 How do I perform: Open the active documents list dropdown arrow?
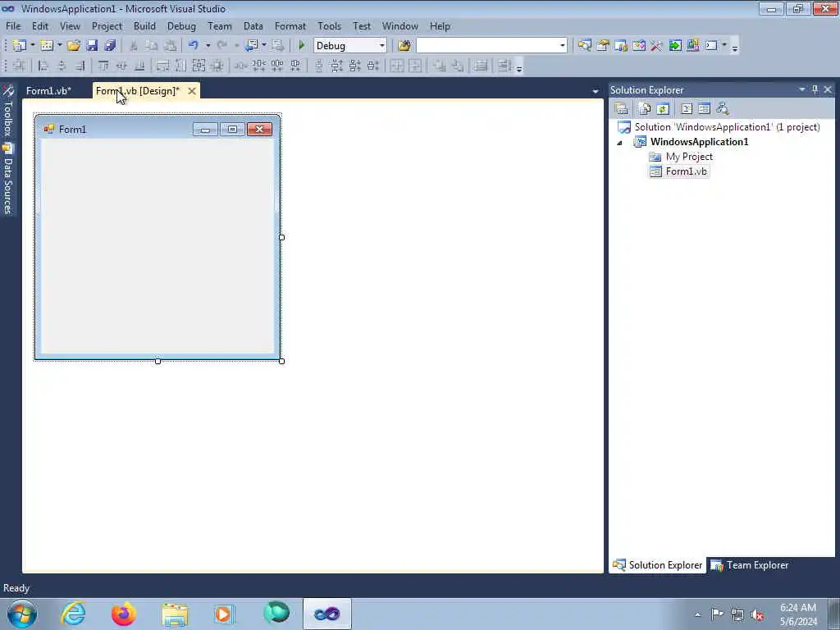click(596, 92)
